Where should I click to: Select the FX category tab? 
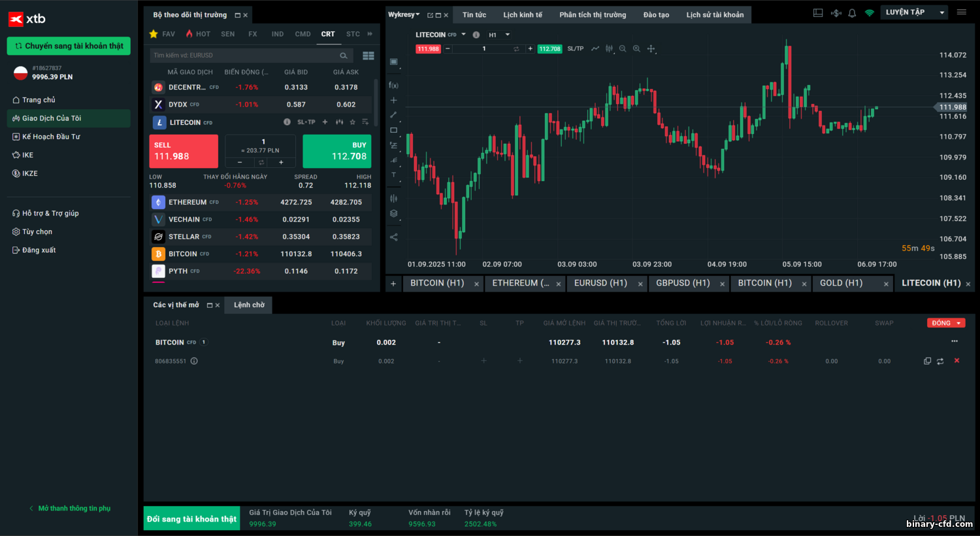[253, 34]
